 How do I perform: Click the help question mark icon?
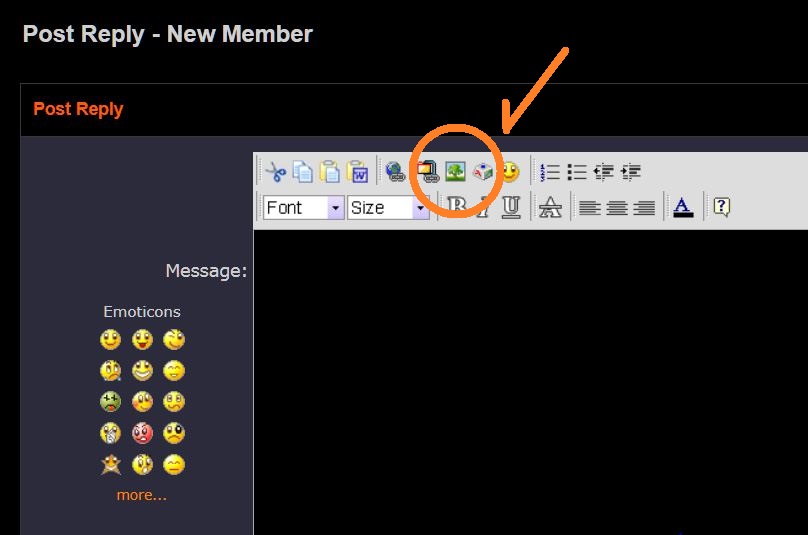tap(721, 207)
